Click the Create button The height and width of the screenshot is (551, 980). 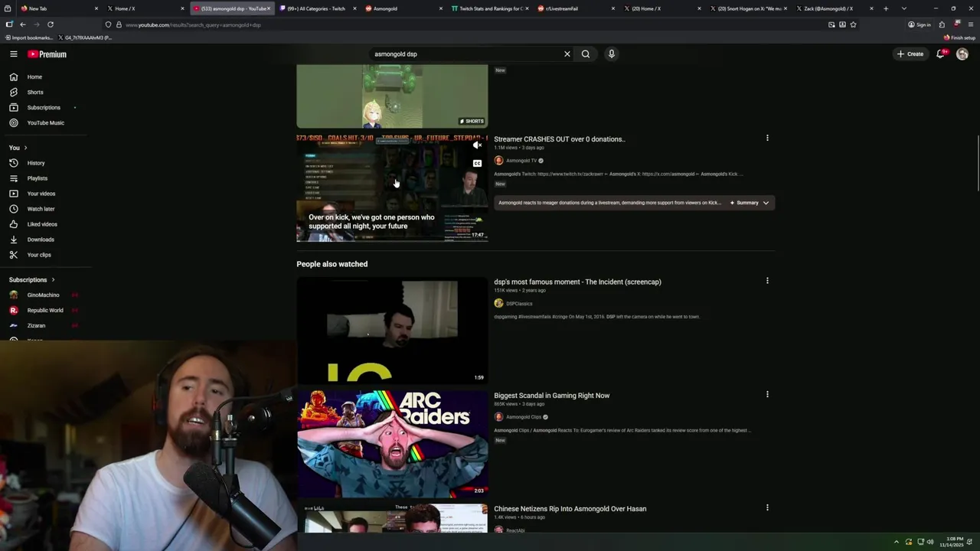tap(910, 54)
